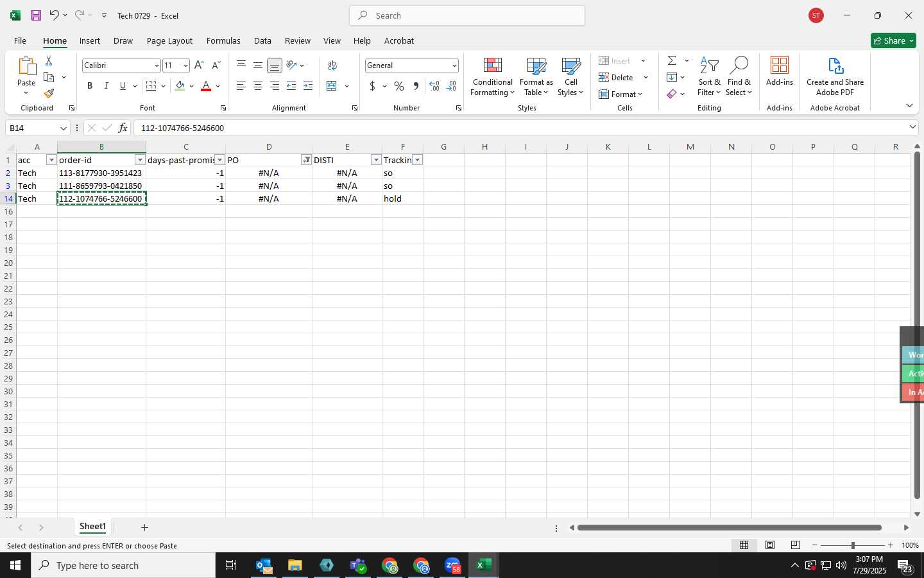Toggle Italic formatting
The height and width of the screenshot is (578, 924).
[x=107, y=86]
